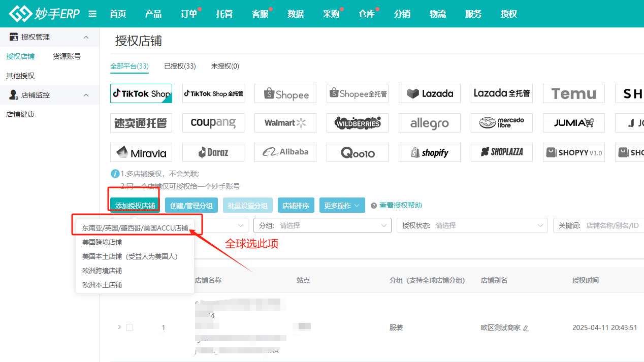Open the 仓库 top navigation item

tap(367, 14)
